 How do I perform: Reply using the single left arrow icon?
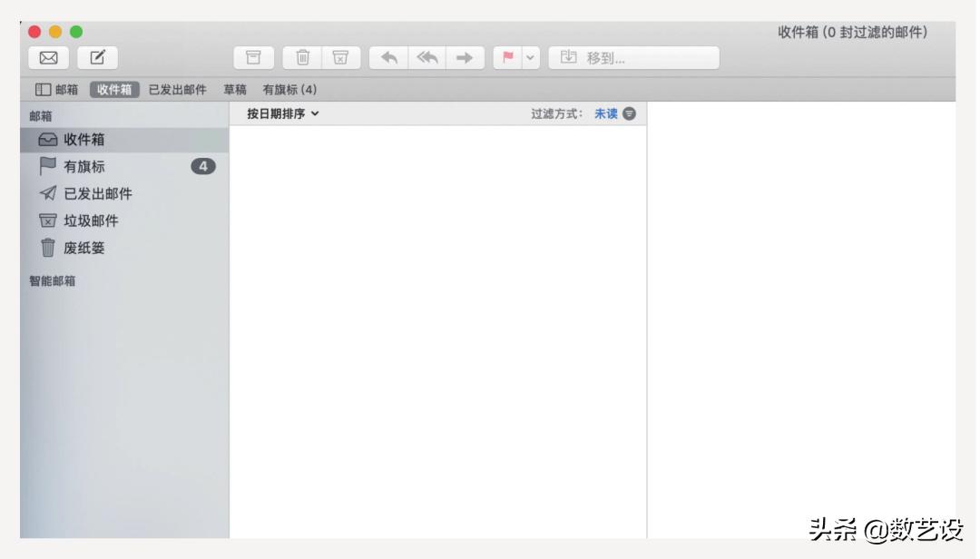388,57
